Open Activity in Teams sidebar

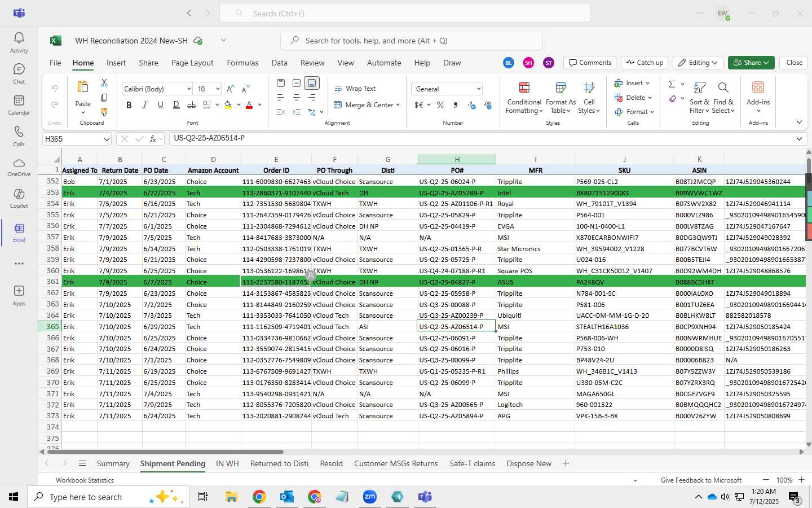pyautogui.click(x=19, y=42)
